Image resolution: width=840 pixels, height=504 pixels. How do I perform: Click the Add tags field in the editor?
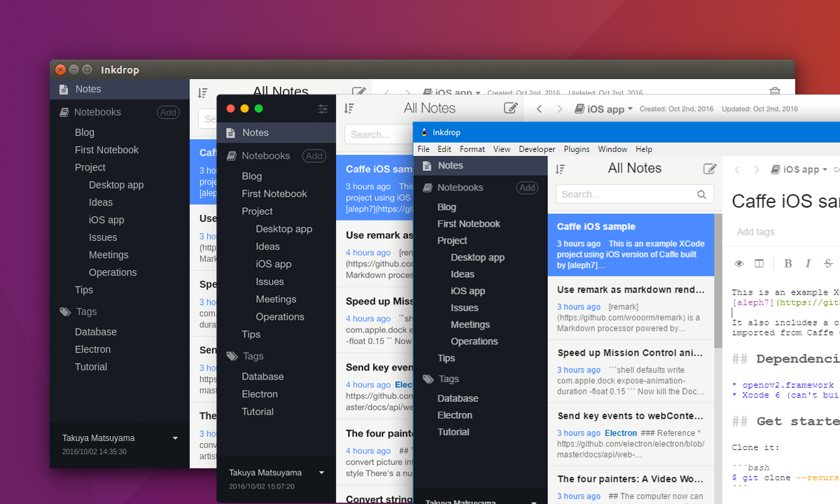756,232
